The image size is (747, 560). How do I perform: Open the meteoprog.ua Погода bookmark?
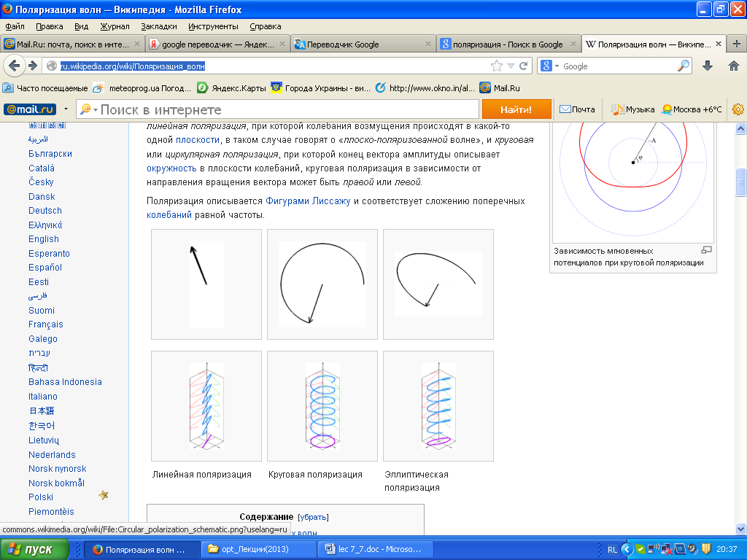(142, 88)
